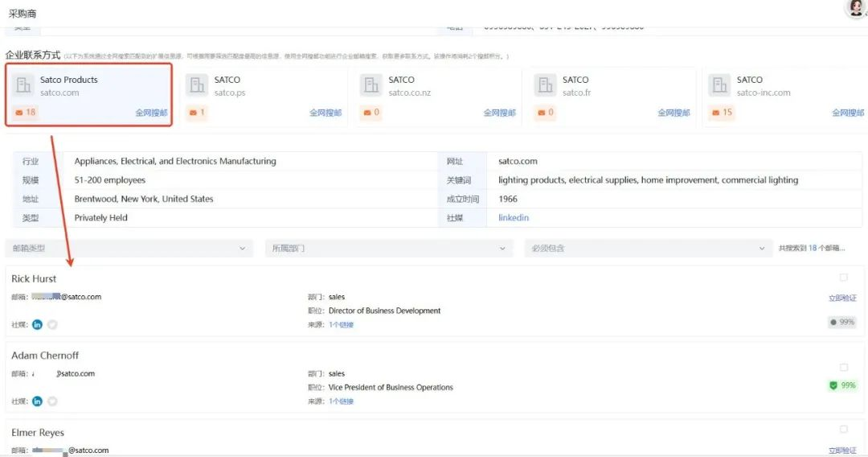Viewport: 868px width, 457px height.
Task: Click Rick Hurst's grey 99% score badge
Action: click(842, 322)
